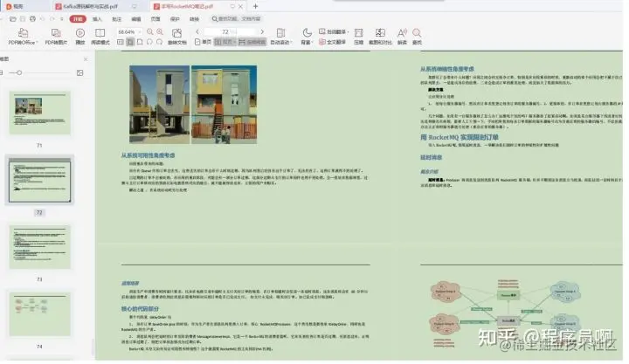This screenshot has height=364, width=629.
Task: Zoom out with the minus magnifier
Action: (x=150, y=31)
